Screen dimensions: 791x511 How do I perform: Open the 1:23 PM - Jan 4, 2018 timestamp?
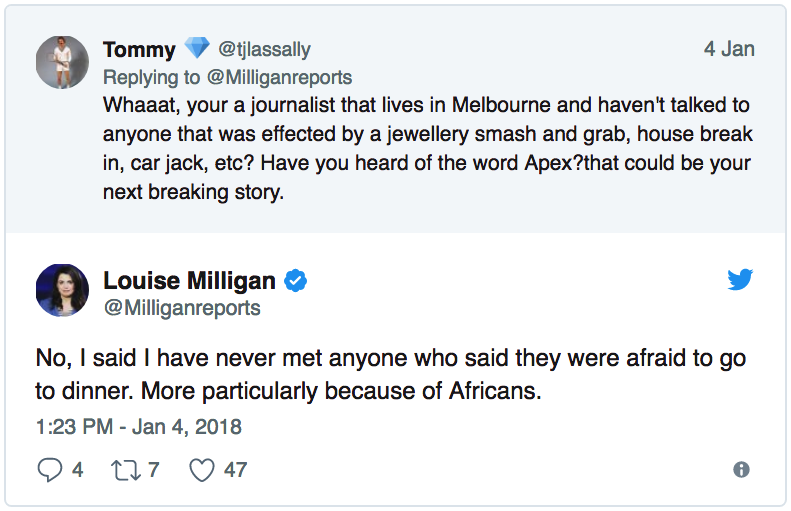139,427
